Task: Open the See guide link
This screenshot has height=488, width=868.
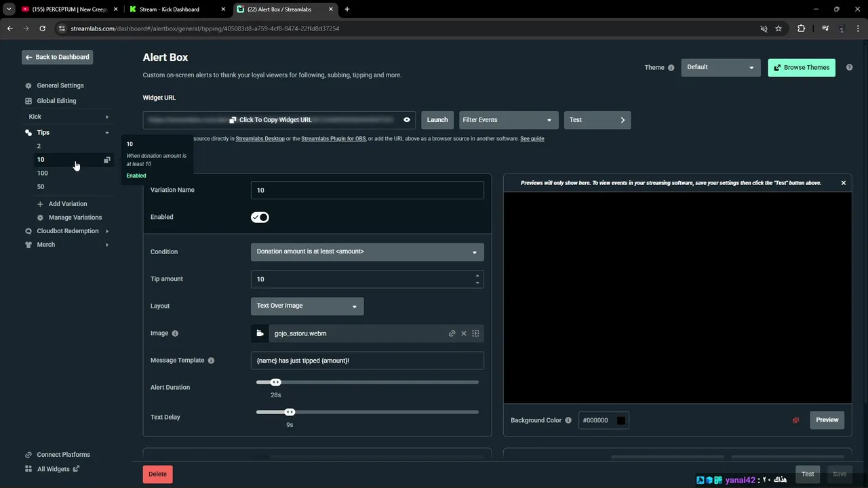Action: tap(532, 139)
